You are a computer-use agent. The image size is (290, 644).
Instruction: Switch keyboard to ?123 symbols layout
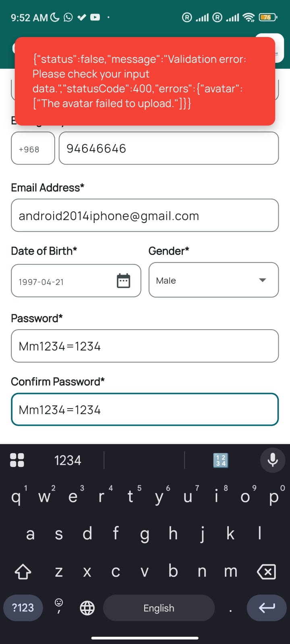tap(23, 608)
